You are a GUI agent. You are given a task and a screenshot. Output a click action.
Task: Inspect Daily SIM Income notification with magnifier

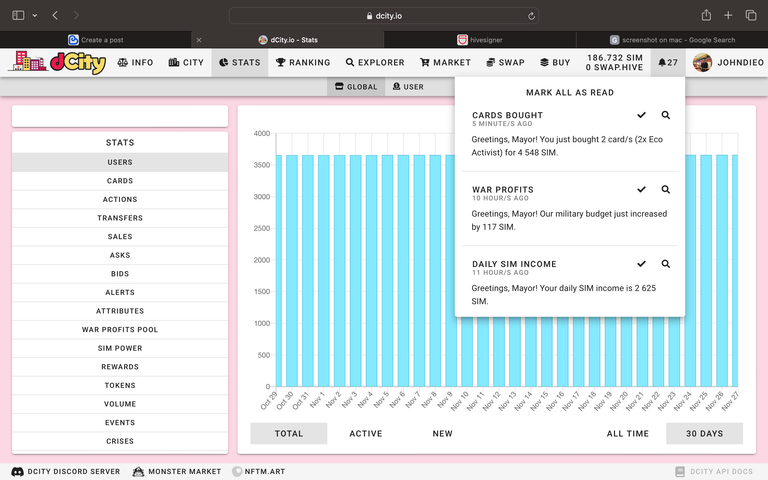[x=665, y=264]
